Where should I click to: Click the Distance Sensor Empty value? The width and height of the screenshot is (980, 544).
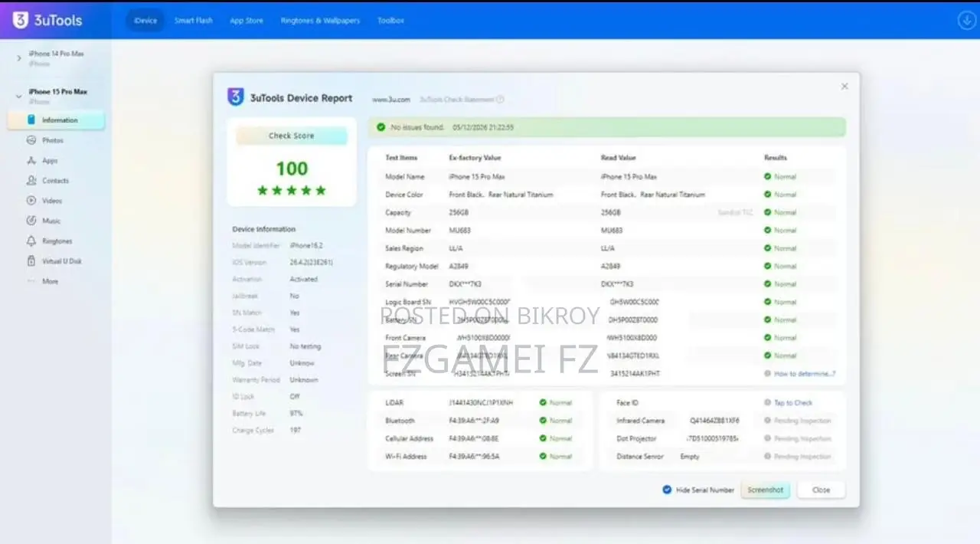coord(690,456)
